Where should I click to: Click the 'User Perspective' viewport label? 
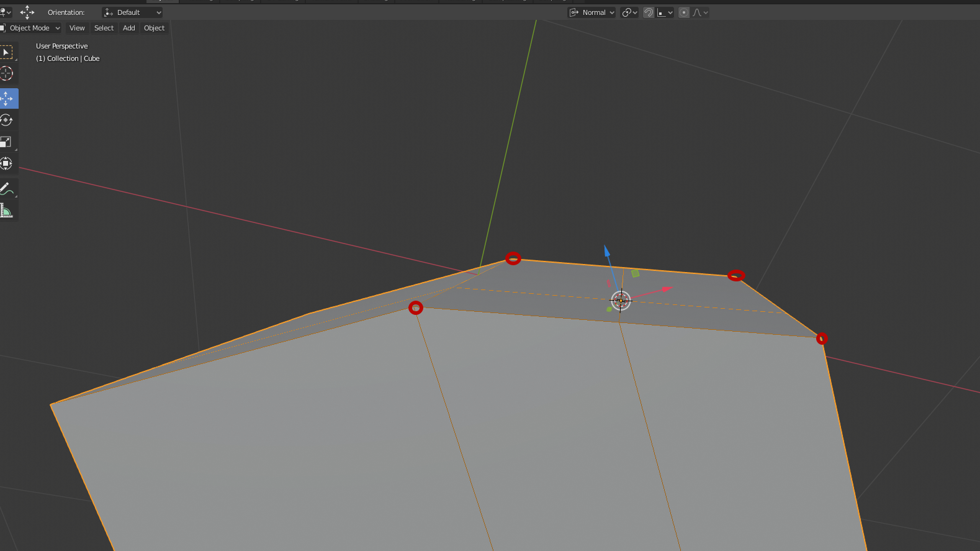62,46
